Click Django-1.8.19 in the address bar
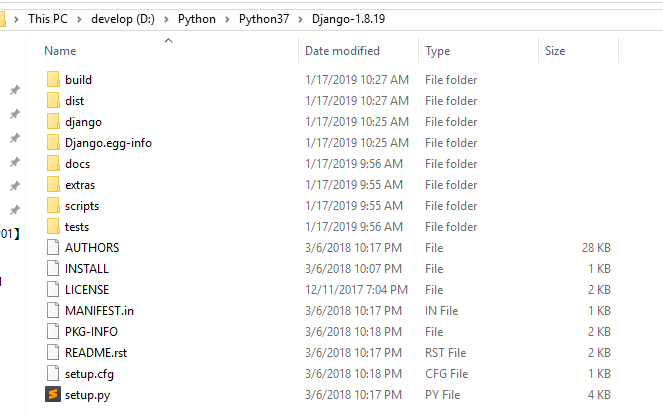The width and height of the screenshot is (663, 415). pyautogui.click(x=348, y=19)
